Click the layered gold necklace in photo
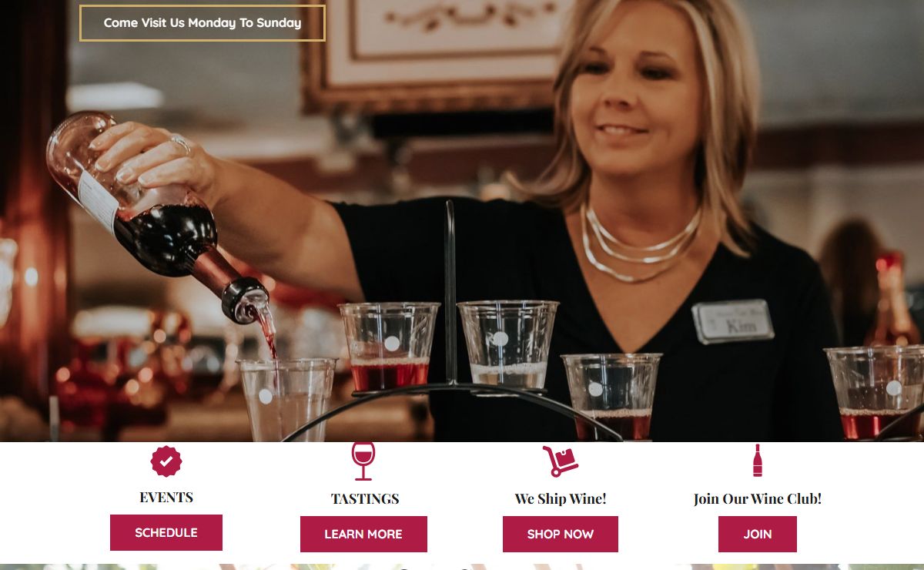This screenshot has width=924, height=570. 639,243
